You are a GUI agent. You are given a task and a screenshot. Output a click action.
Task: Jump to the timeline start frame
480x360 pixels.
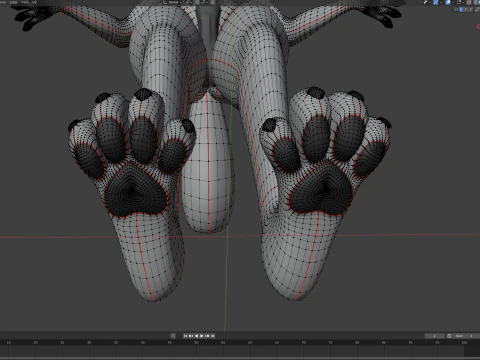185,336
